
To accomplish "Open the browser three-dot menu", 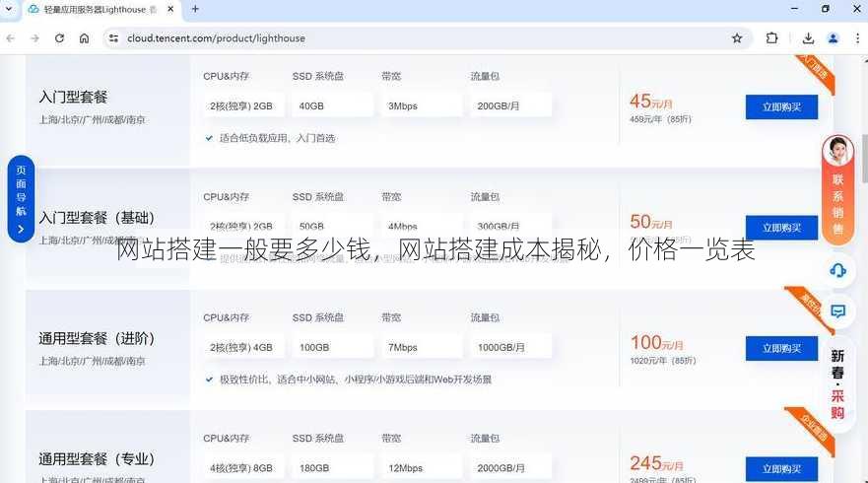I will click(x=857, y=38).
